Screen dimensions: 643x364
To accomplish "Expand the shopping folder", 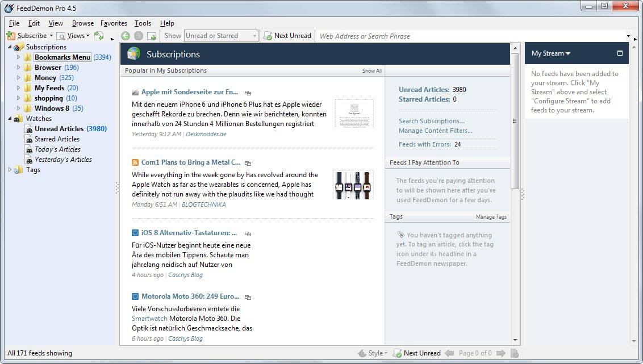I will [x=18, y=98].
